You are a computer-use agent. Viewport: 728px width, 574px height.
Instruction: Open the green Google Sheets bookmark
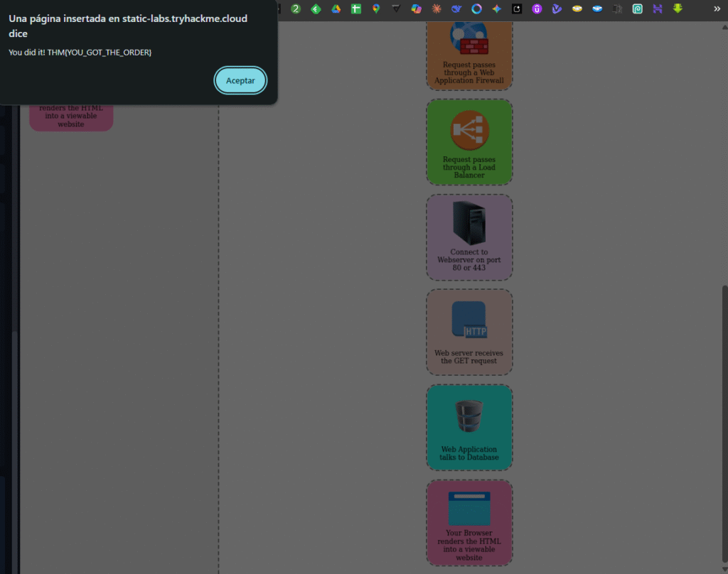[x=356, y=9]
